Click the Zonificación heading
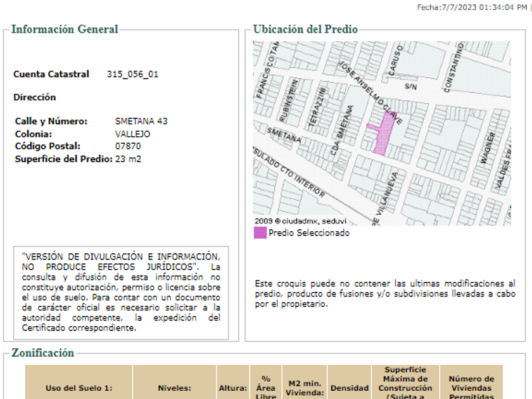This screenshot has width=532, height=399. [43, 353]
